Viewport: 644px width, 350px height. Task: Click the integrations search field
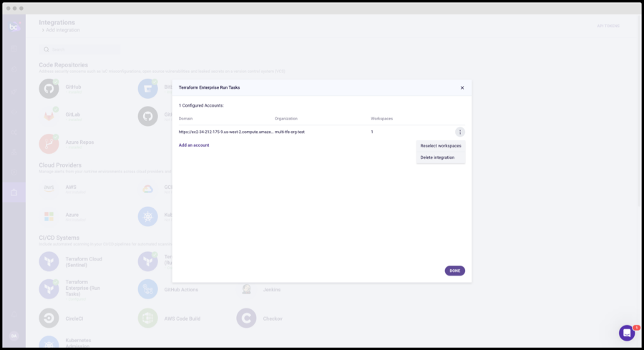click(x=80, y=49)
